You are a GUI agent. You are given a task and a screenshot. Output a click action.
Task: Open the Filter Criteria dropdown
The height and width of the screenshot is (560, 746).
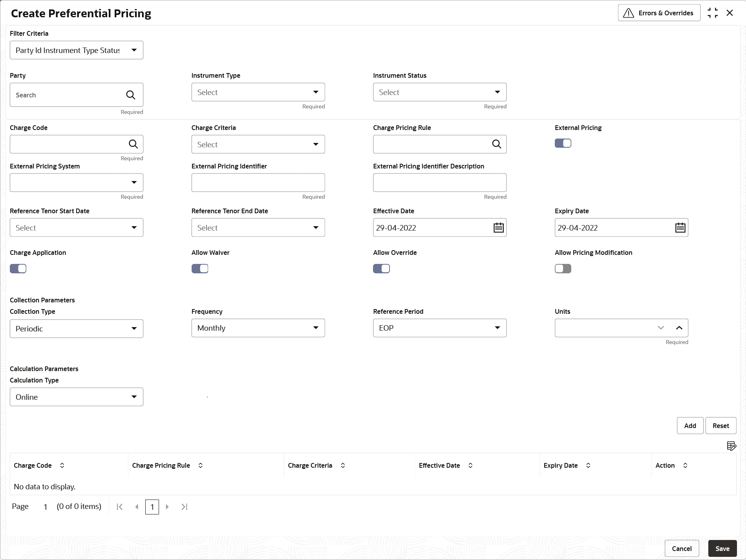[x=77, y=50]
